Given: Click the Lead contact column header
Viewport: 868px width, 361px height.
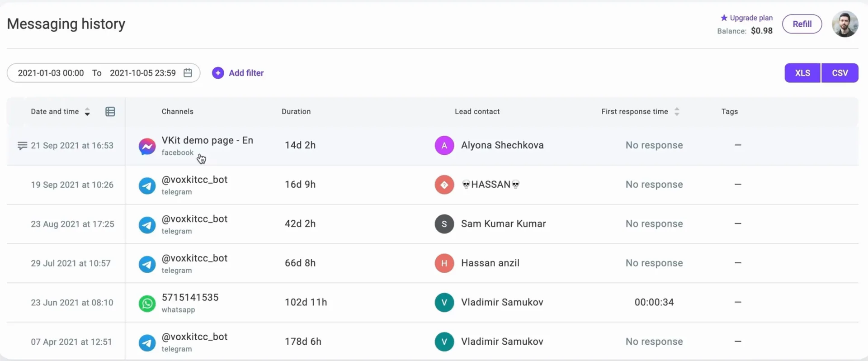Looking at the screenshot, I should click(x=477, y=112).
